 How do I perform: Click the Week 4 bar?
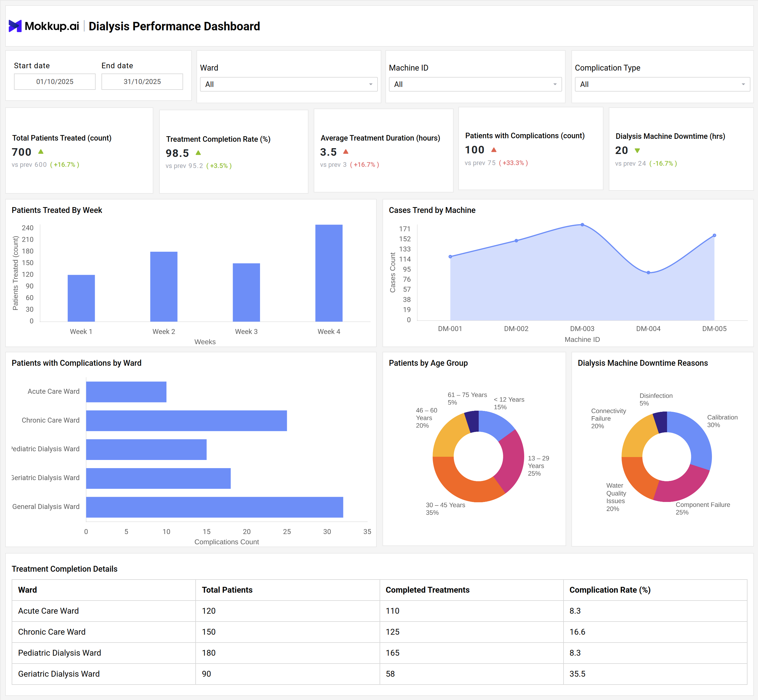coord(329,273)
